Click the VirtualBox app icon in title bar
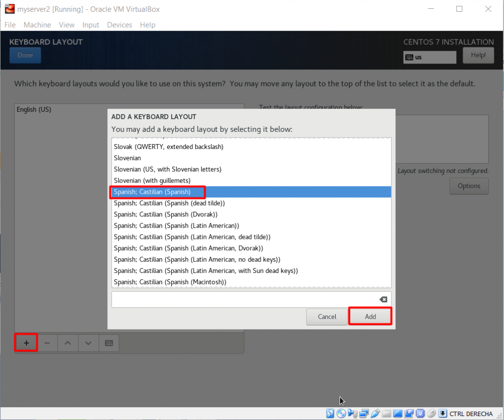This screenshot has width=504, height=420. click(10, 9)
